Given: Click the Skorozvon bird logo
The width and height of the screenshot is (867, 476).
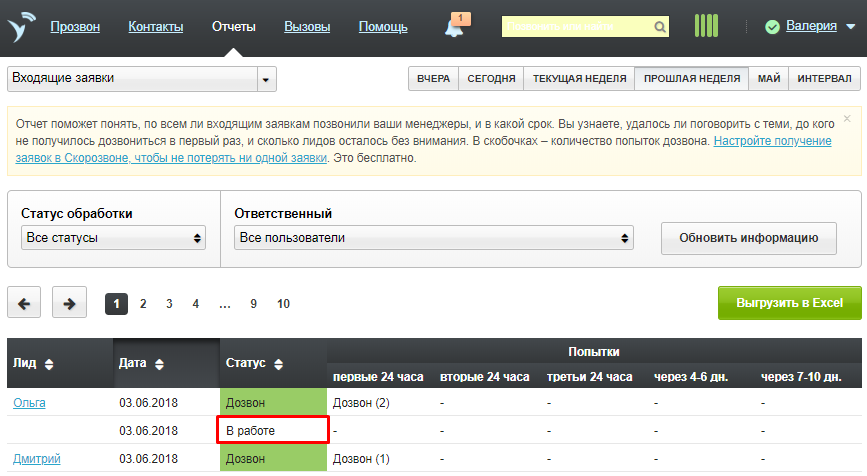Looking at the screenshot, I should tap(21, 26).
